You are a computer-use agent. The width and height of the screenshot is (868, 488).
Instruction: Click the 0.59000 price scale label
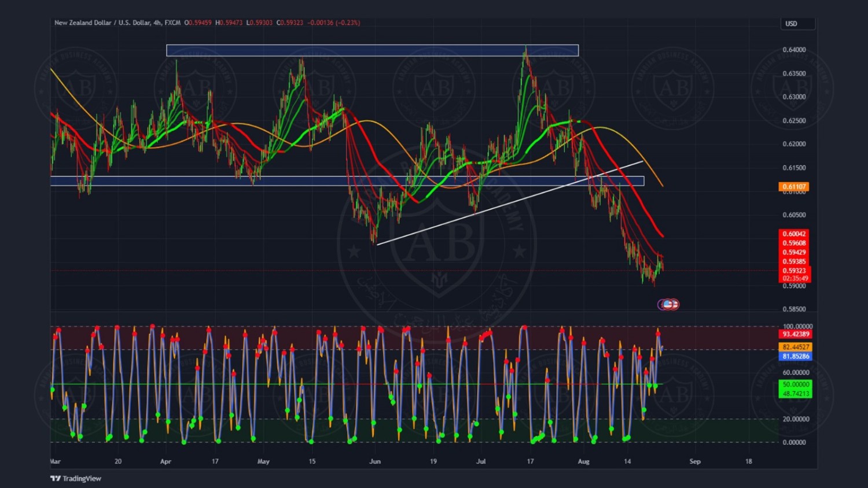point(794,286)
